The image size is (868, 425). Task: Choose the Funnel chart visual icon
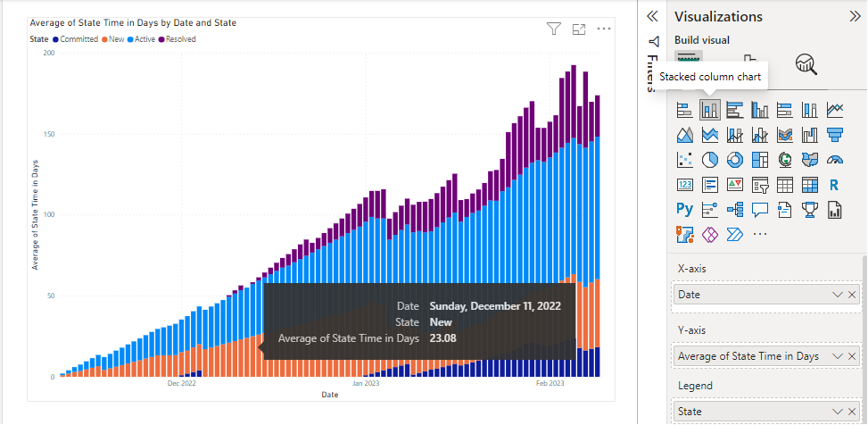[x=835, y=135]
